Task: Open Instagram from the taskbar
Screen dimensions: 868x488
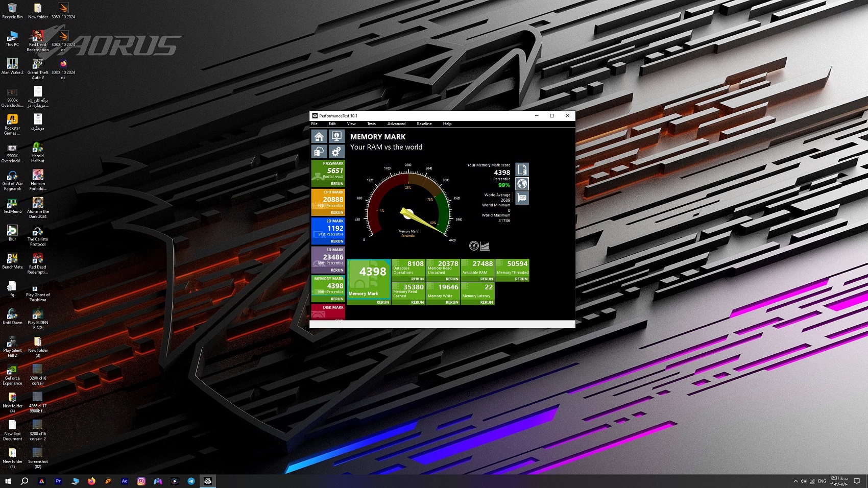Action: 141,481
